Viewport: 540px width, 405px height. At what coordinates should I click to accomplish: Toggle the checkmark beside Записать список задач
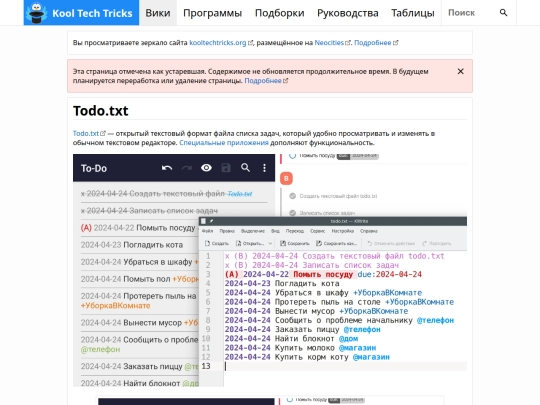click(293, 213)
